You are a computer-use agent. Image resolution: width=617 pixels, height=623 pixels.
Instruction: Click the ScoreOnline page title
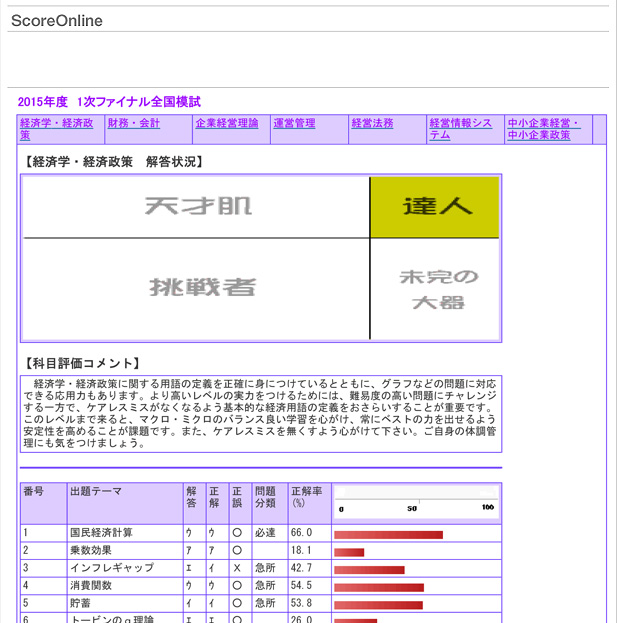click(57, 21)
